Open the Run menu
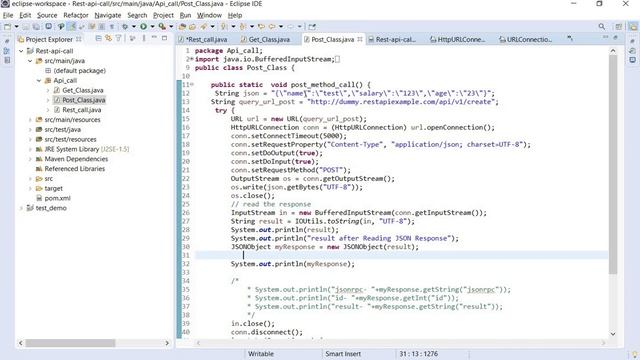This screenshot has width=640, height=360. coord(185,15)
